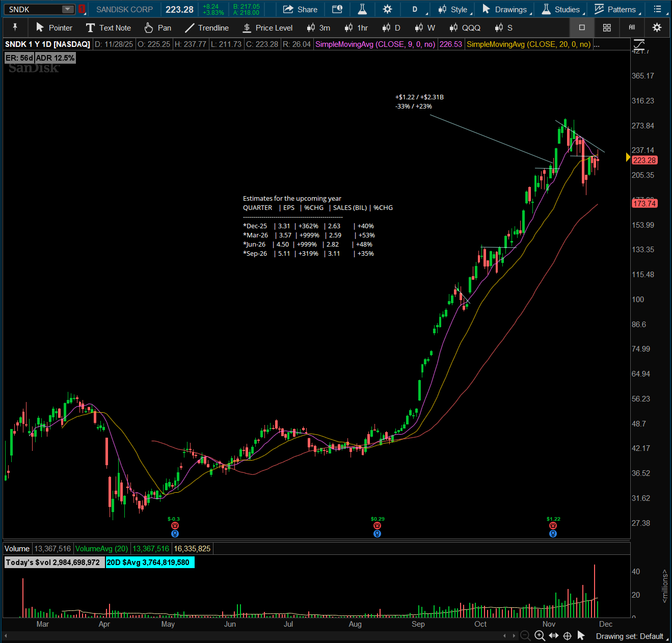Switch to the 3m timeframe
This screenshot has width=672, height=643.
coord(318,28)
